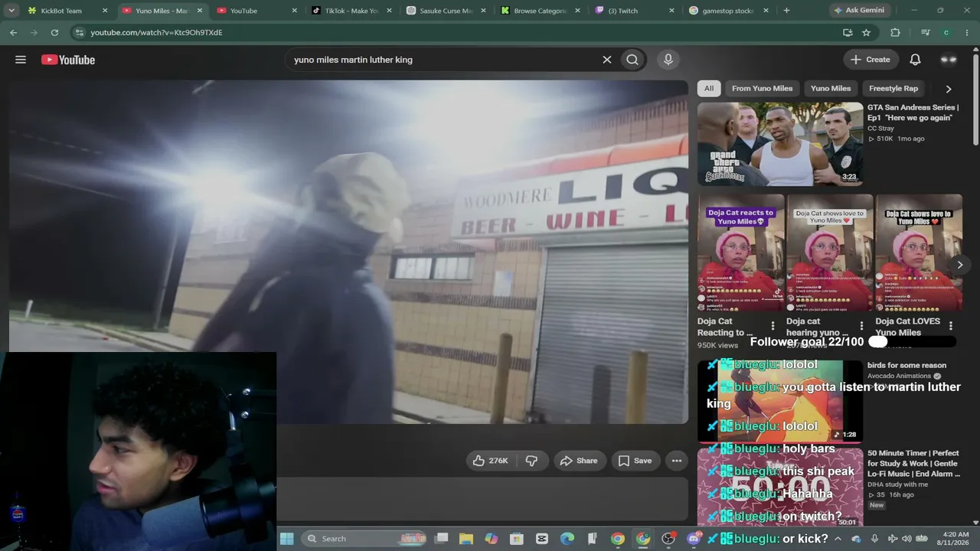Select the All filter chip

(x=709, y=89)
